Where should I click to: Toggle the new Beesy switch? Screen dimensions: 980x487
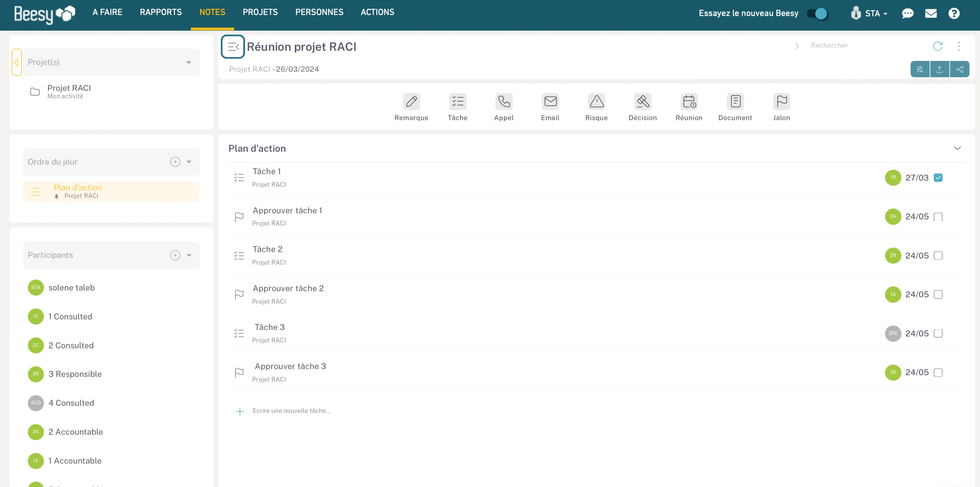[817, 14]
